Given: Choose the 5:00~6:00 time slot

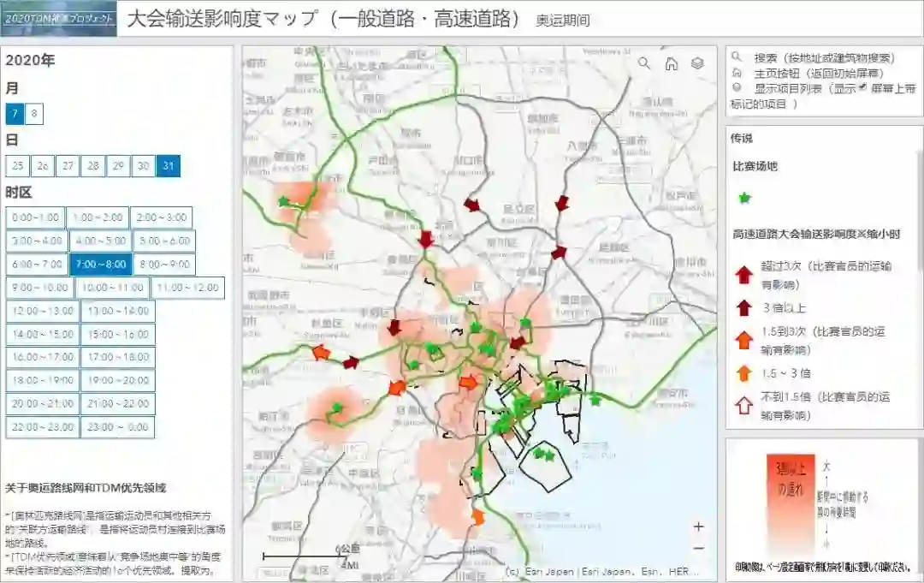Looking at the screenshot, I should 164,241.
